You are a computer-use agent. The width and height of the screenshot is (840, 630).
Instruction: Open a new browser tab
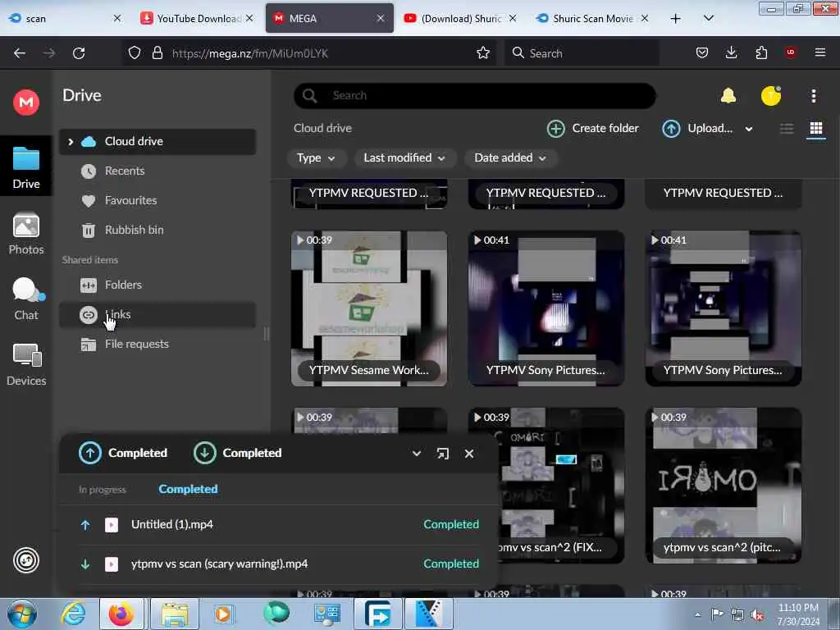[676, 19]
